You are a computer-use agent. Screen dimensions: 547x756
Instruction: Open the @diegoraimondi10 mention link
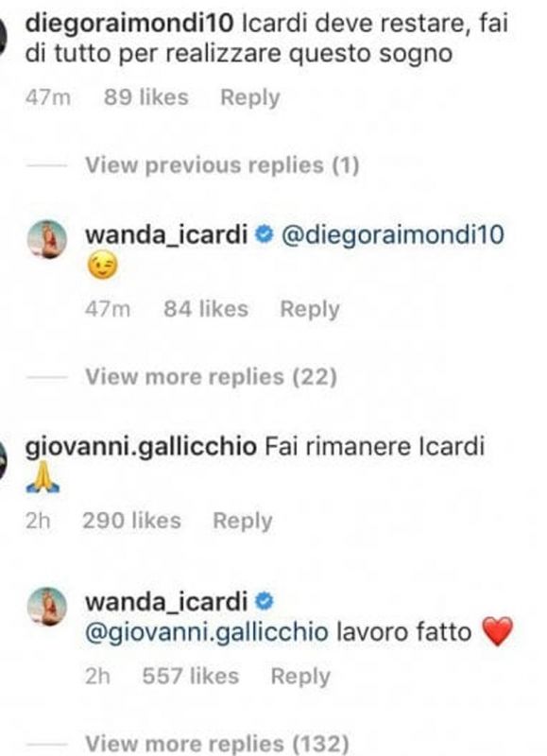392,234
